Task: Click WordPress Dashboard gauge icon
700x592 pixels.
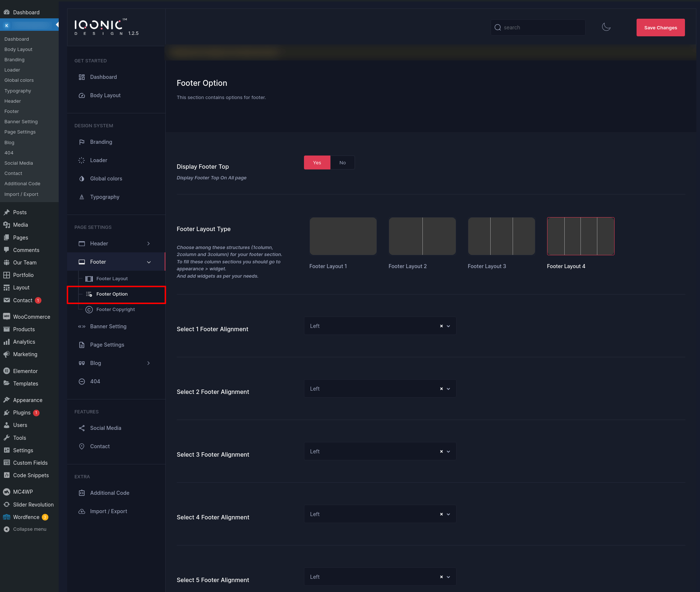Action: coord(7,12)
